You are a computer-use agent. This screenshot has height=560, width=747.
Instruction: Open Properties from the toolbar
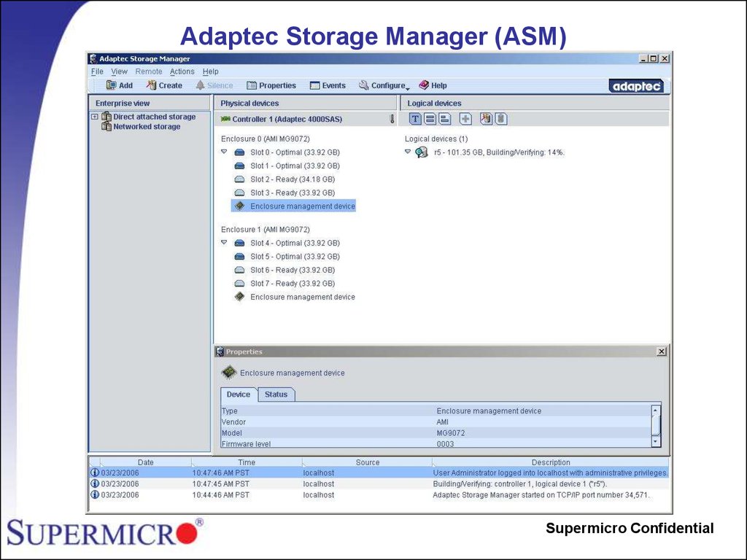(x=271, y=86)
